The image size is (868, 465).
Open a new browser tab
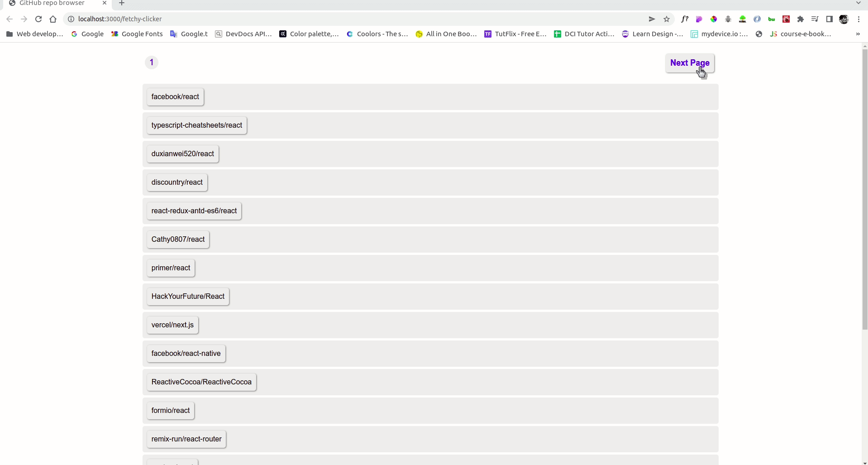pos(121,3)
